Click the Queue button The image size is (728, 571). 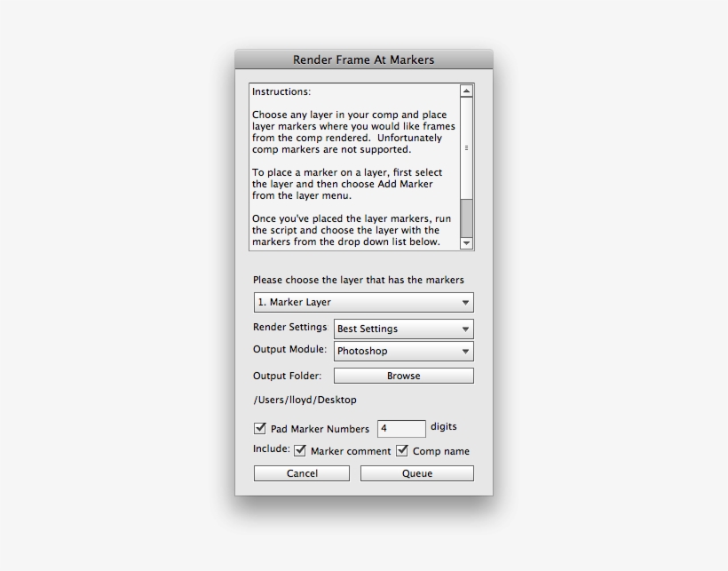pyautogui.click(x=416, y=473)
